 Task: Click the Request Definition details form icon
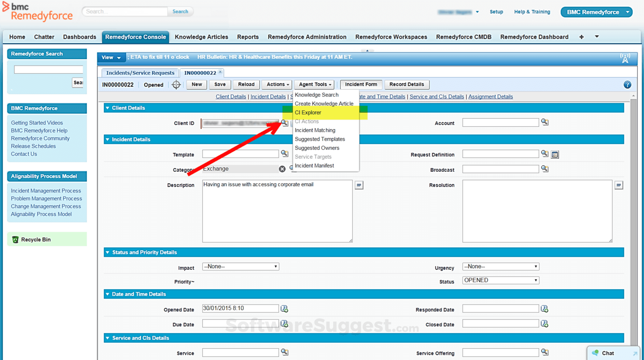555,155
